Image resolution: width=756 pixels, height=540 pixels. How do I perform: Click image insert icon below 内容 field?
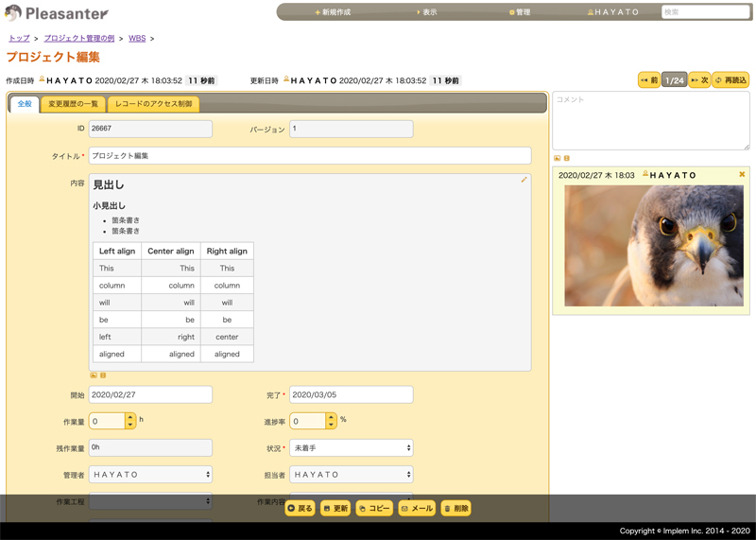click(94, 375)
